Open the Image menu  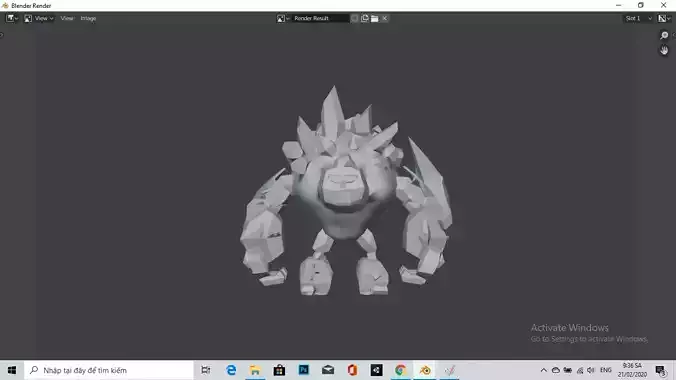tap(88, 18)
